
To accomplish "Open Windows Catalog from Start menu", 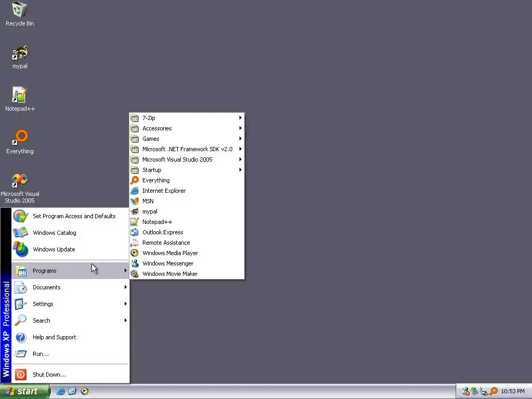I will pyautogui.click(x=70, y=233).
